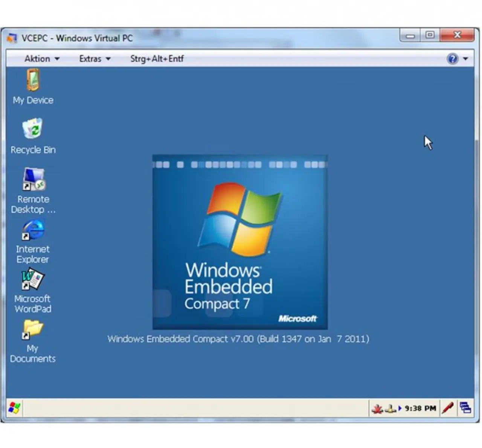
Task: Click the blue help question mark icon
Action: tap(452, 59)
